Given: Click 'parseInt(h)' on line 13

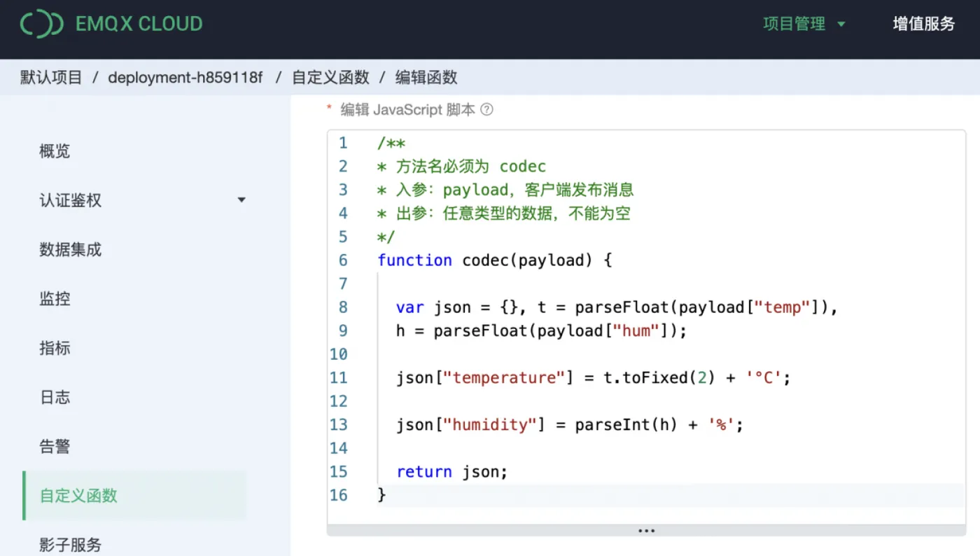Looking at the screenshot, I should tap(626, 425).
